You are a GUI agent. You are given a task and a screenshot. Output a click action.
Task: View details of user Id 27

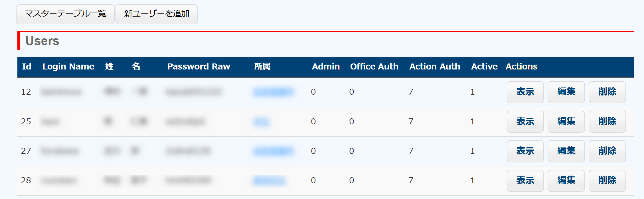pos(525,151)
